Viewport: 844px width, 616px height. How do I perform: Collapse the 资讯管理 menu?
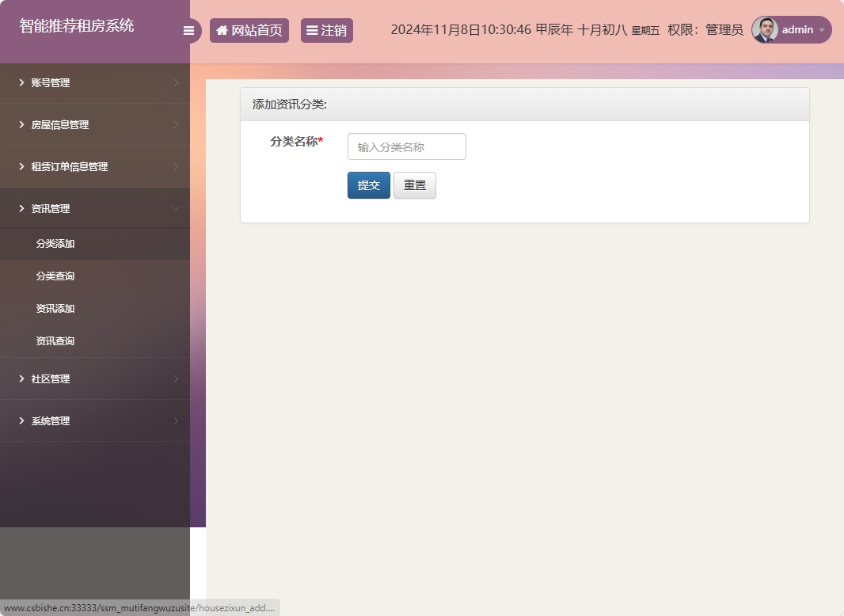pyautogui.click(x=95, y=208)
